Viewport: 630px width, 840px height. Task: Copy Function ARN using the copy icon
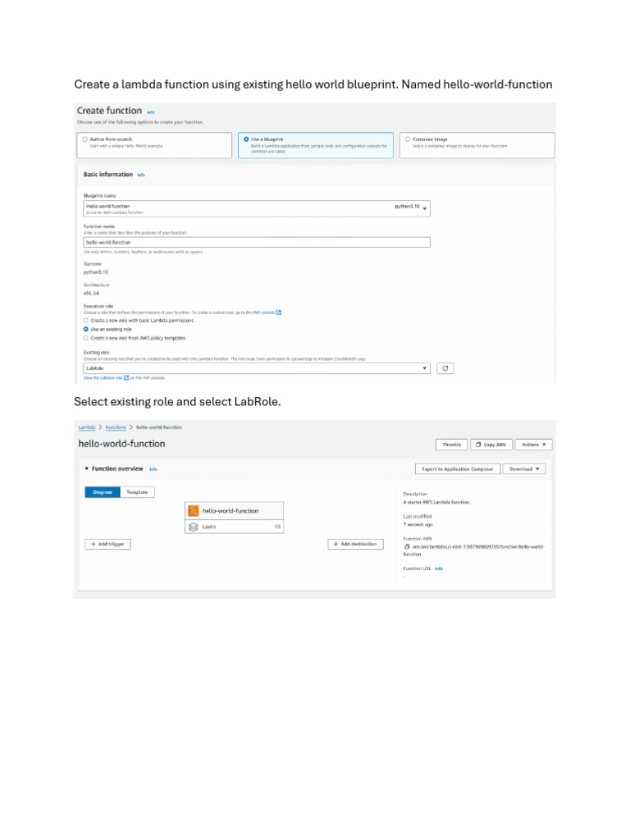(407, 546)
